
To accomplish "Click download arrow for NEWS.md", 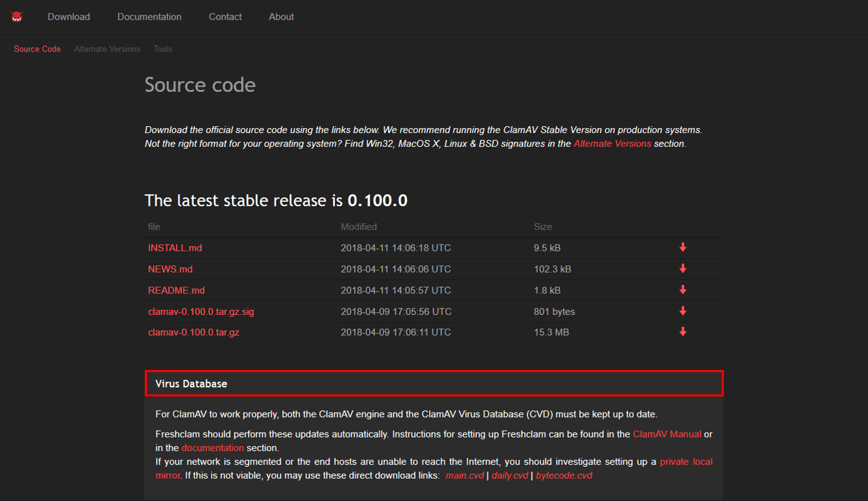I will (683, 269).
